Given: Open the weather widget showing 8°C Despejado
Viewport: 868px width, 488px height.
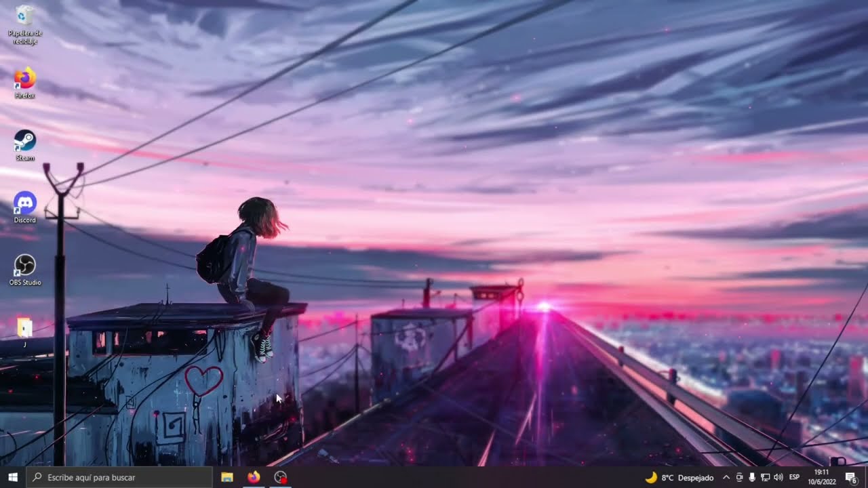Looking at the screenshot, I should coord(679,477).
